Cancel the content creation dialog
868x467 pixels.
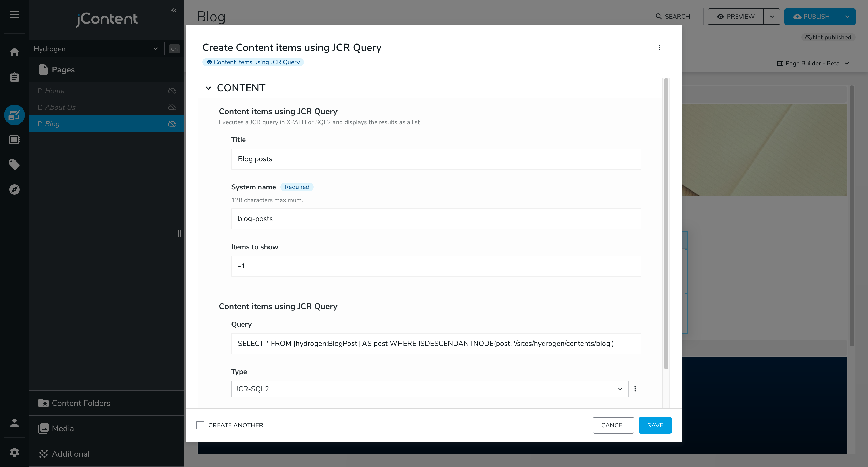(613, 425)
